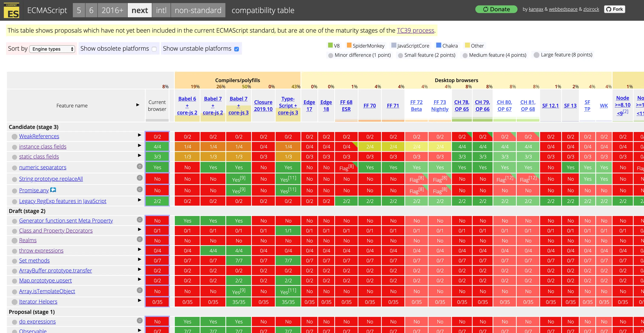Screen dimensions: 644x333
Task: Expand the WeakReferences row subtests
Action: 139,135
